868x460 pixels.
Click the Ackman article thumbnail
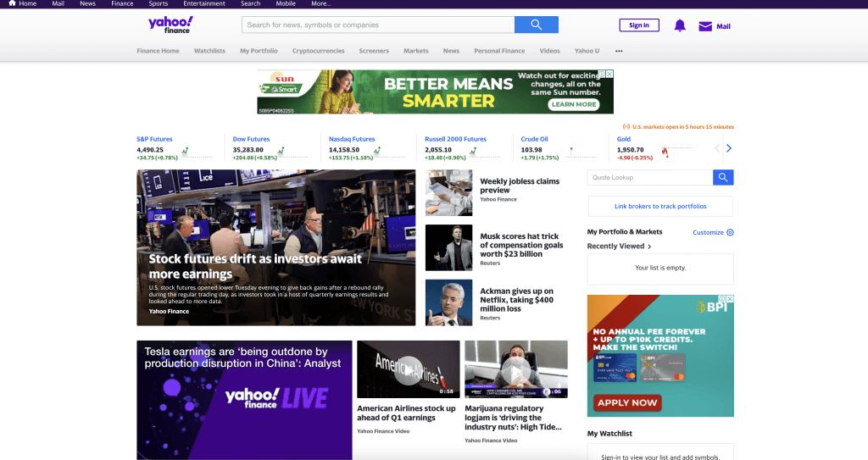click(x=449, y=302)
